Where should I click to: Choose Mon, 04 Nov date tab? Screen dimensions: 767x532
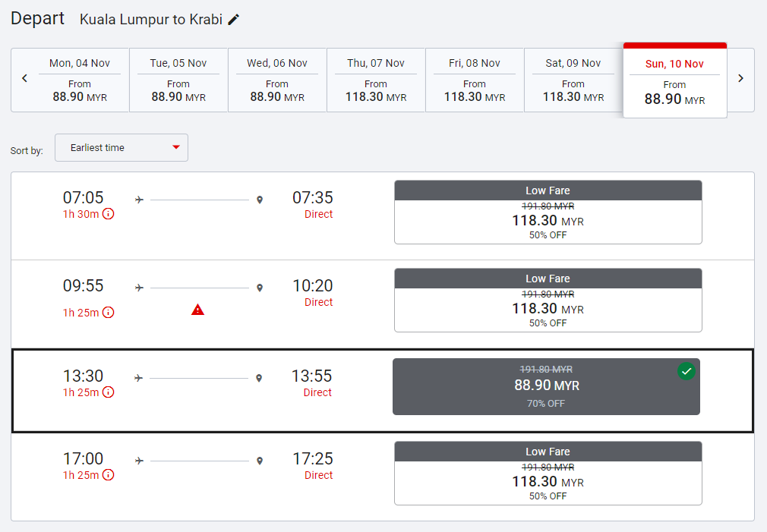click(80, 80)
